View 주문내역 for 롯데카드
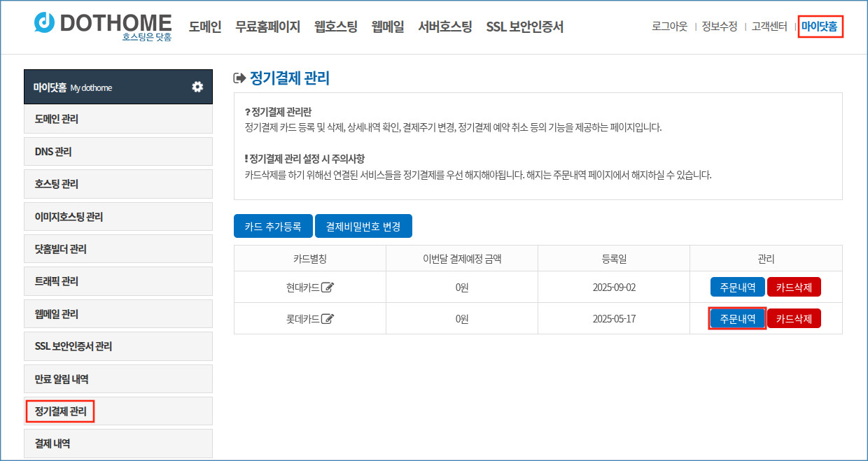 tap(738, 319)
